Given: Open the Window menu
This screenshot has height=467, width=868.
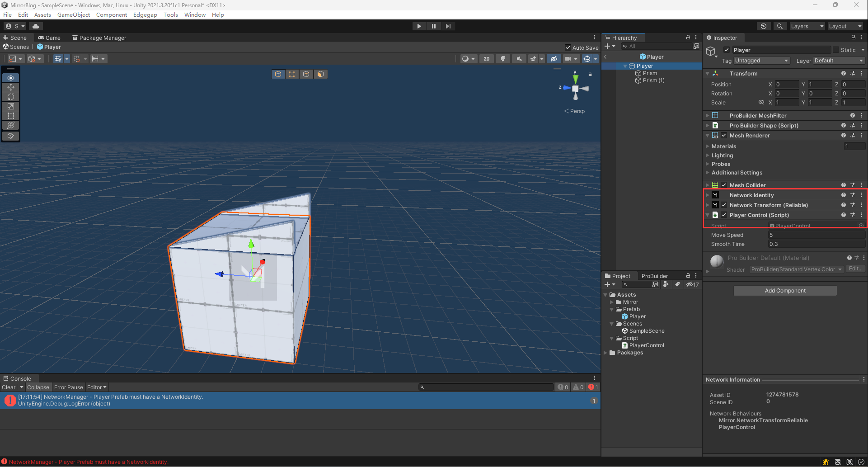Looking at the screenshot, I should 195,15.
